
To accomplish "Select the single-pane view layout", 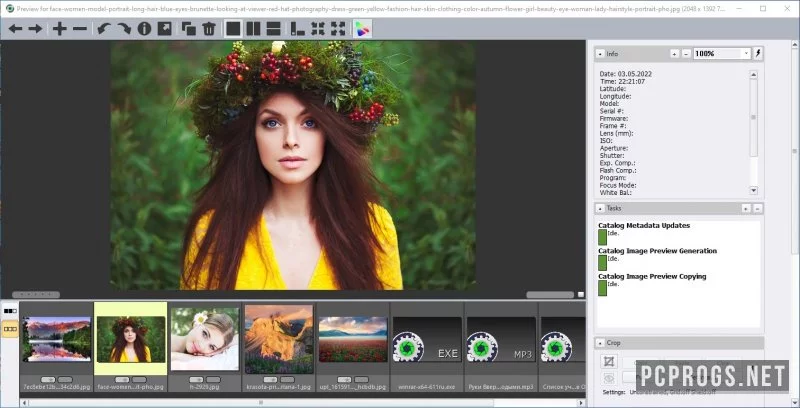I will (233, 29).
